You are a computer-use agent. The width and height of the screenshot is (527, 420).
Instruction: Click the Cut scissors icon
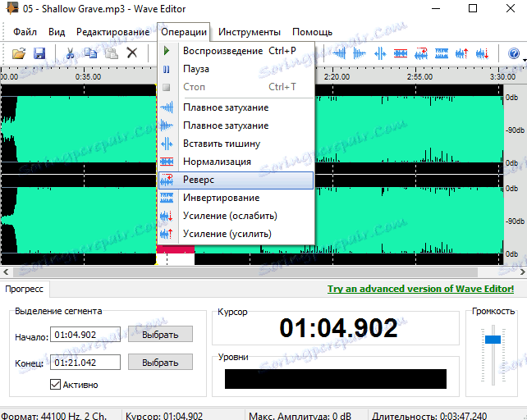71,53
